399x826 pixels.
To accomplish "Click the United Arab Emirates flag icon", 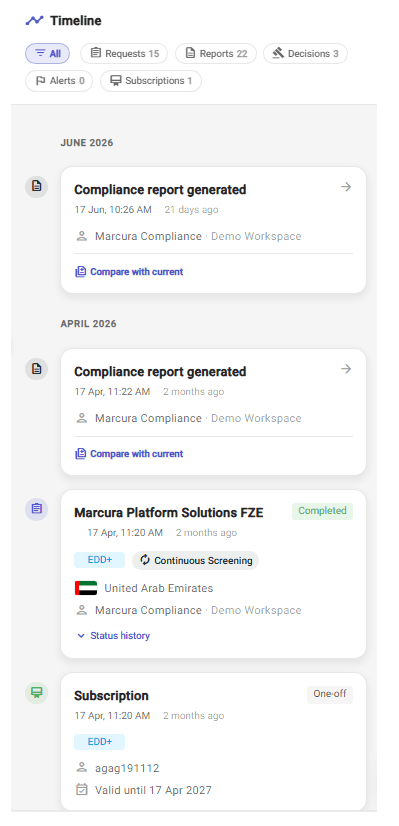I will [x=86, y=588].
